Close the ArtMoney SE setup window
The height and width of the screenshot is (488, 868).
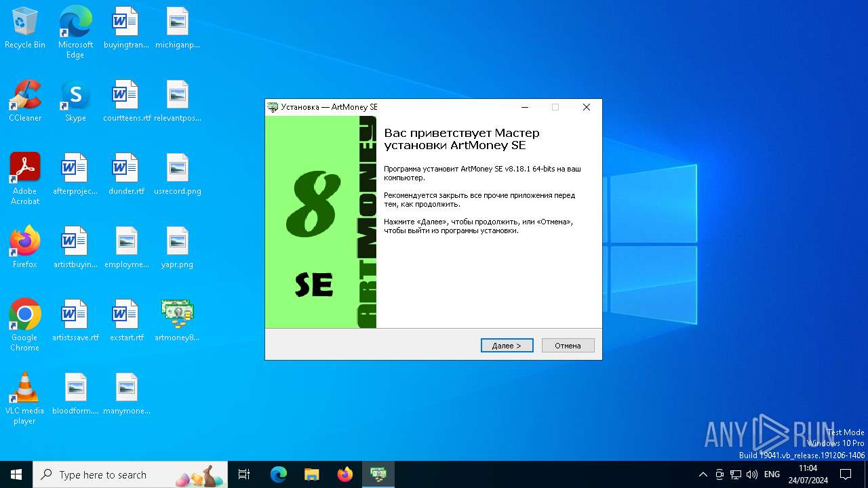[x=587, y=107]
